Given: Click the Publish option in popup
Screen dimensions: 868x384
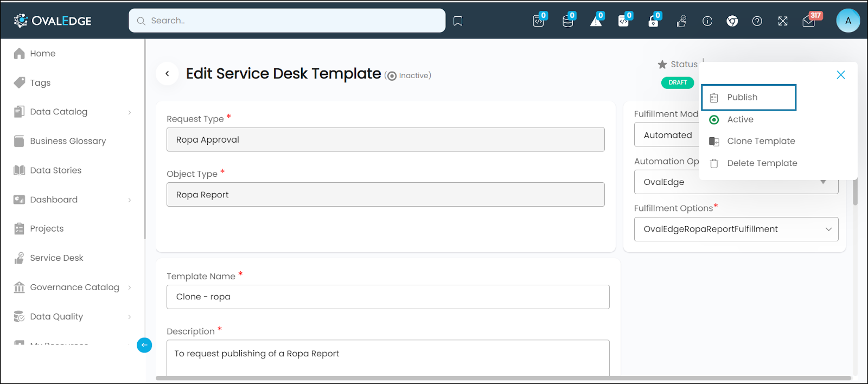Looking at the screenshot, I should tap(749, 98).
